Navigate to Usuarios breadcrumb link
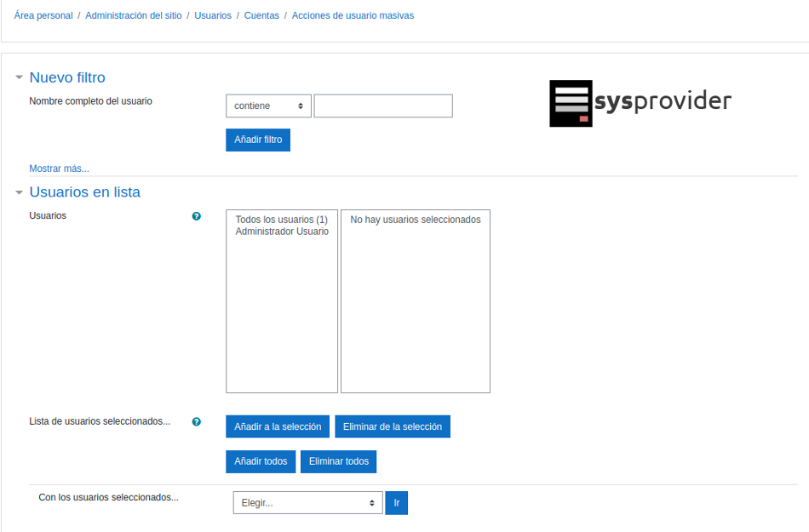The width and height of the screenshot is (809, 532). [212, 15]
